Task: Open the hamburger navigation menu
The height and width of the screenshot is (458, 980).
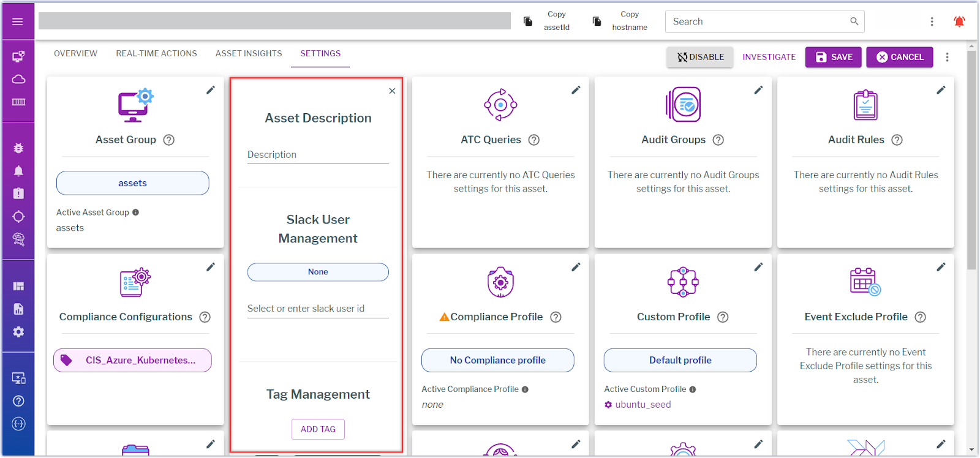Action: 18,21
